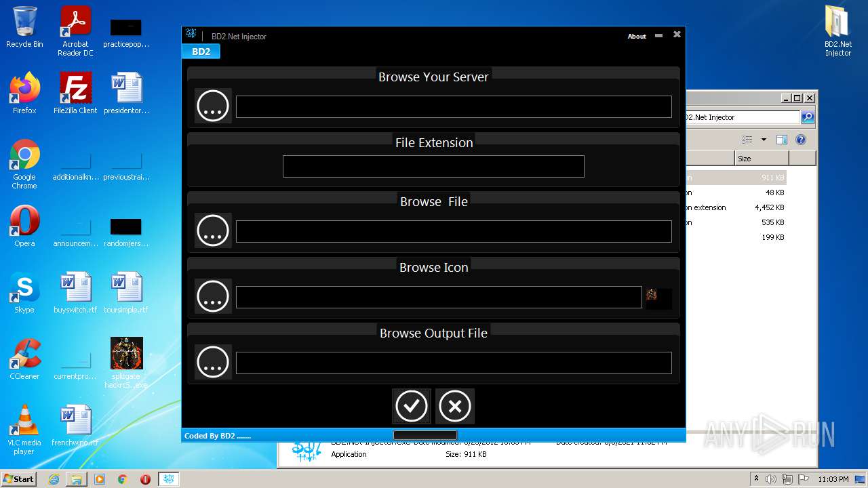
Task: Open the About link in the injector title bar
Action: pos(637,37)
